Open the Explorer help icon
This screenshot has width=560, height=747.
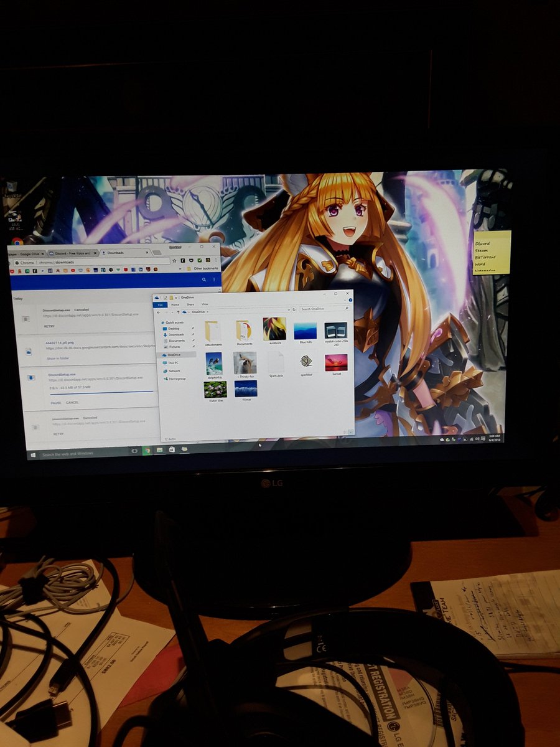(x=350, y=301)
